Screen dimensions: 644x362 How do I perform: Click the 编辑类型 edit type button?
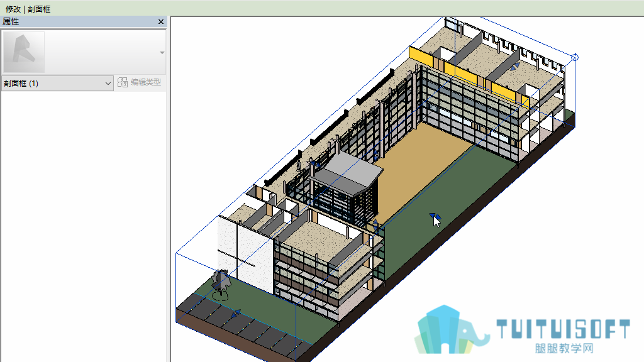pos(139,82)
